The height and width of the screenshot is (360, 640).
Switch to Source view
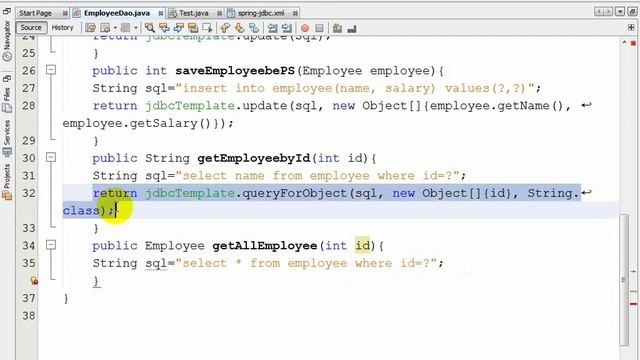coord(31,27)
